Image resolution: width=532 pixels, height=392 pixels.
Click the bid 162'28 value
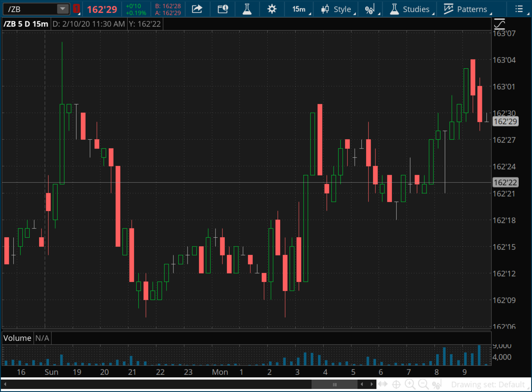click(168, 6)
